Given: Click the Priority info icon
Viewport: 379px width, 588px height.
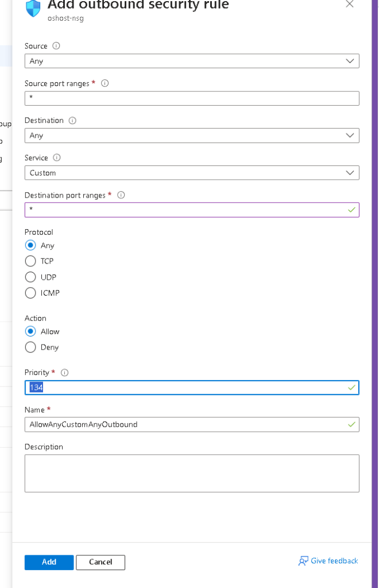Looking at the screenshot, I should [x=64, y=372].
